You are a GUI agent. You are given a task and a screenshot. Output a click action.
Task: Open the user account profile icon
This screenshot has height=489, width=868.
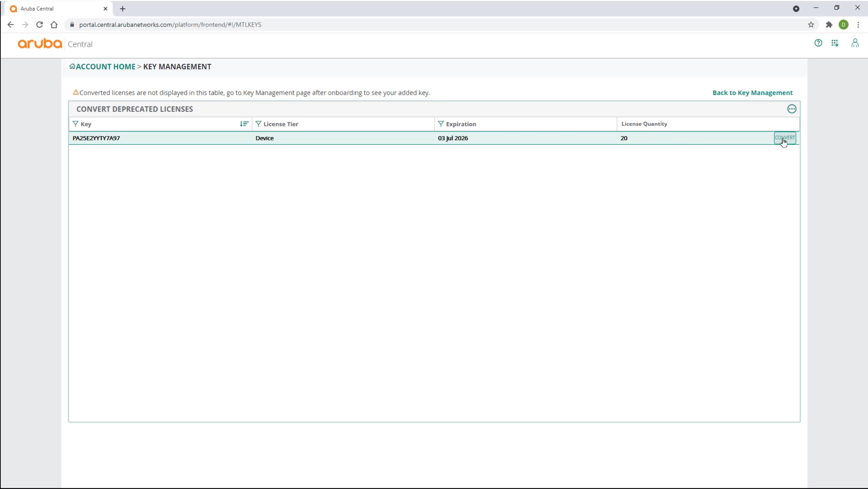(x=855, y=43)
